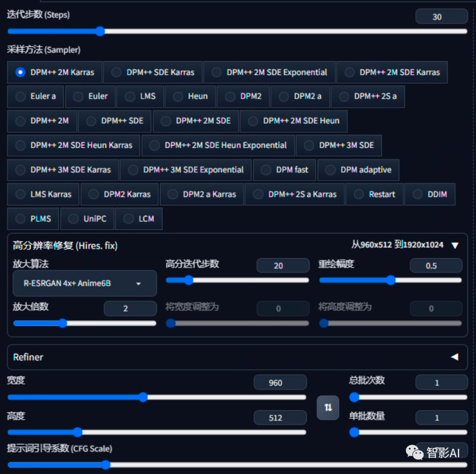Click the 总批次数 field showing 1

click(441, 382)
